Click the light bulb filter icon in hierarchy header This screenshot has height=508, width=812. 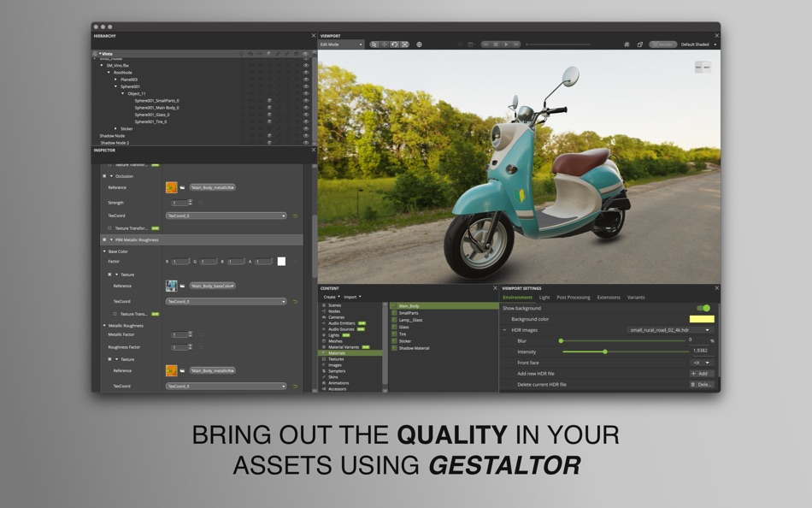241,53
